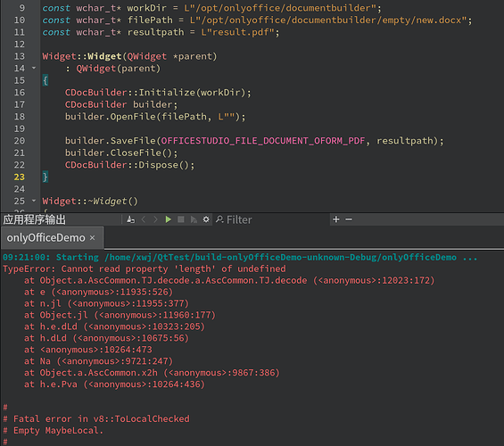
Task: Zoom in output text with plus
Action: click(x=336, y=219)
